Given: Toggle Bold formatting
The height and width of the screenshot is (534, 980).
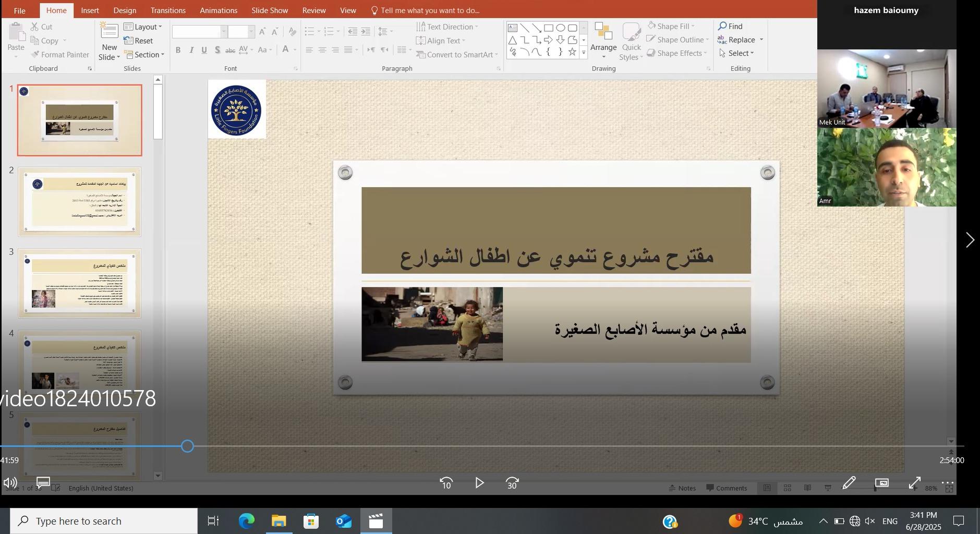Looking at the screenshot, I should tap(178, 50).
